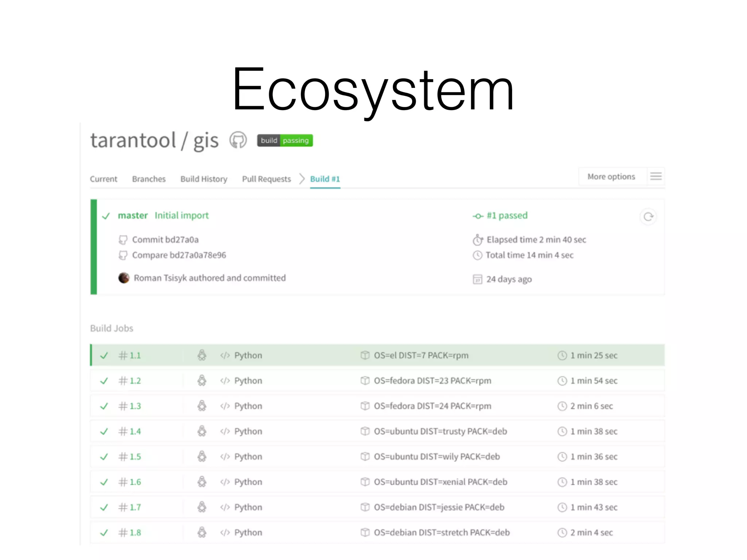Click the clock icon by 1 min 25 sec
Image resolution: width=747 pixels, height=560 pixels.
[x=562, y=355]
